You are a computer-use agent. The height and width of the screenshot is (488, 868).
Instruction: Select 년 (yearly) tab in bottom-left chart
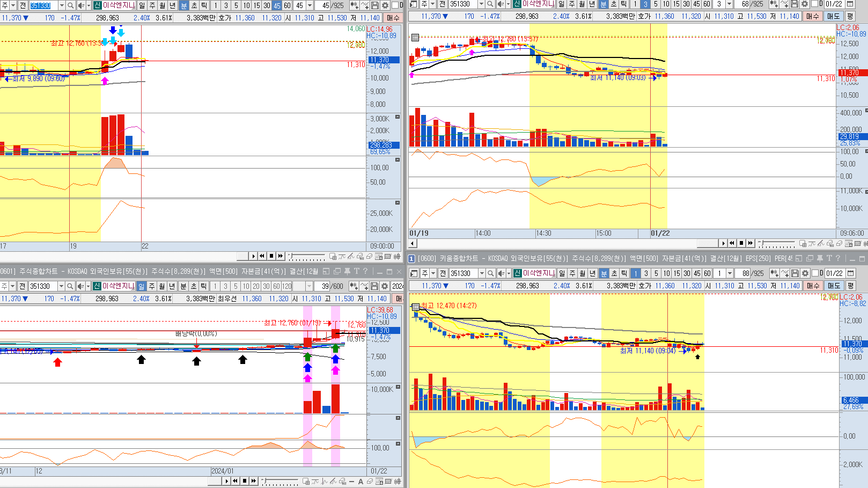pos(172,286)
